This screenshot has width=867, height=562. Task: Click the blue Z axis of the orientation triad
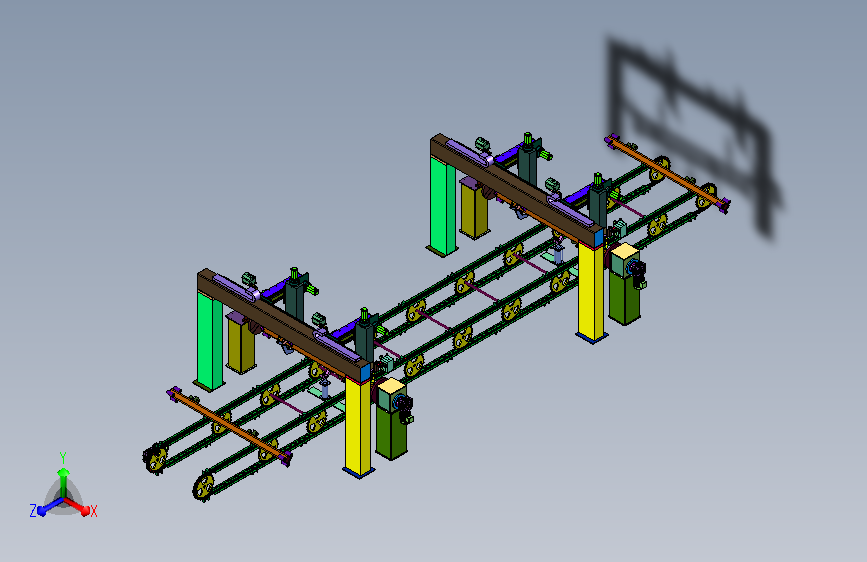pyautogui.click(x=50, y=506)
